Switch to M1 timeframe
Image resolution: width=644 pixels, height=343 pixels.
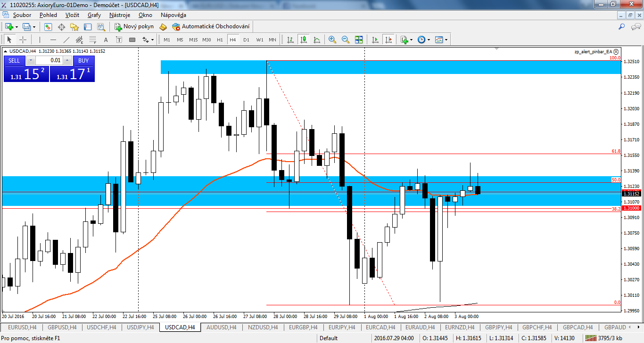[167, 40]
